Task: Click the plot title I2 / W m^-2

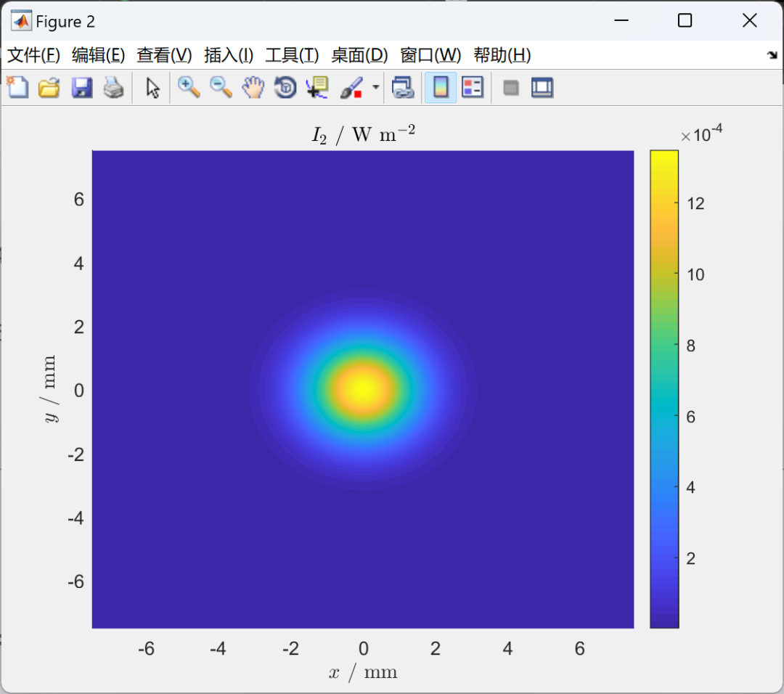Action: tap(364, 134)
